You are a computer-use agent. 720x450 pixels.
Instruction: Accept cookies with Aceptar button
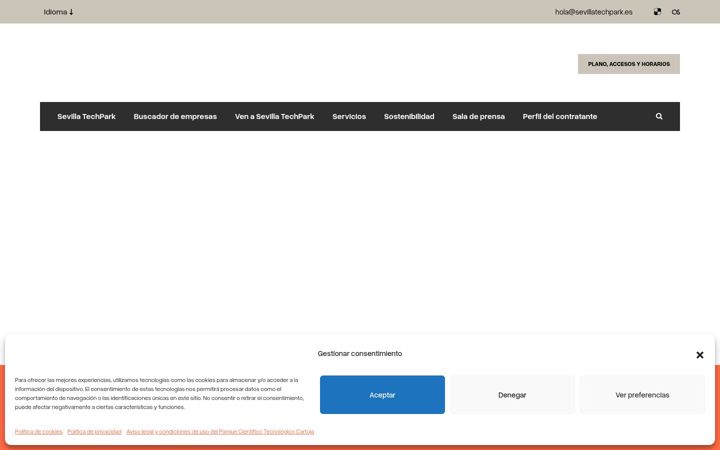[382, 395]
